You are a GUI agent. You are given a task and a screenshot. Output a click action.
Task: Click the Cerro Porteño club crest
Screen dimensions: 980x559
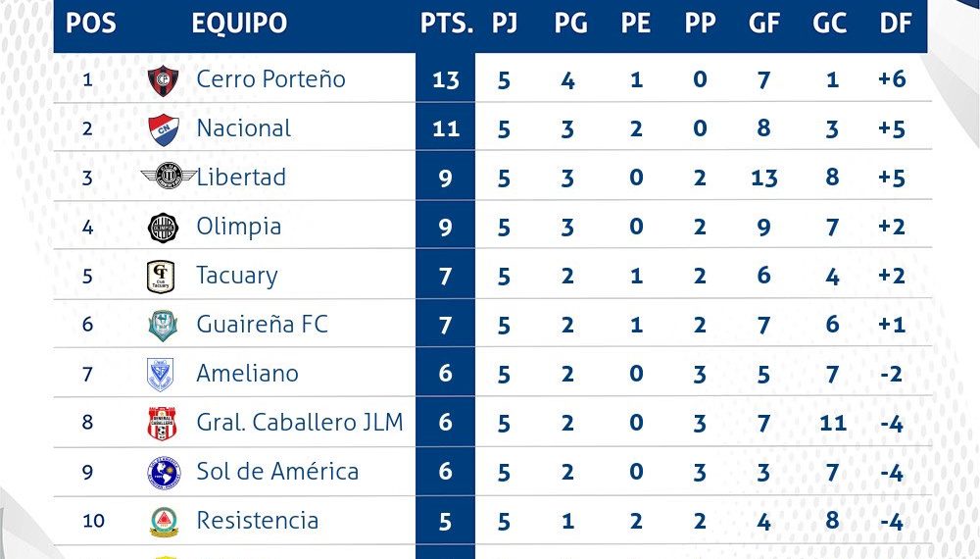161,79
